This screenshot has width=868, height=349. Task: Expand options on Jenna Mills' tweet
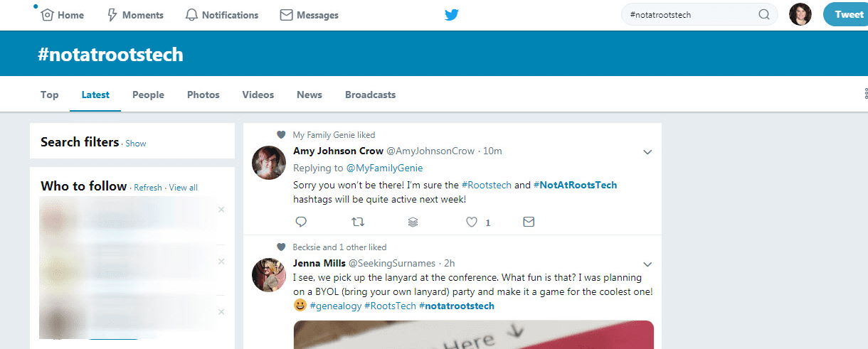[x=647, y=264]
